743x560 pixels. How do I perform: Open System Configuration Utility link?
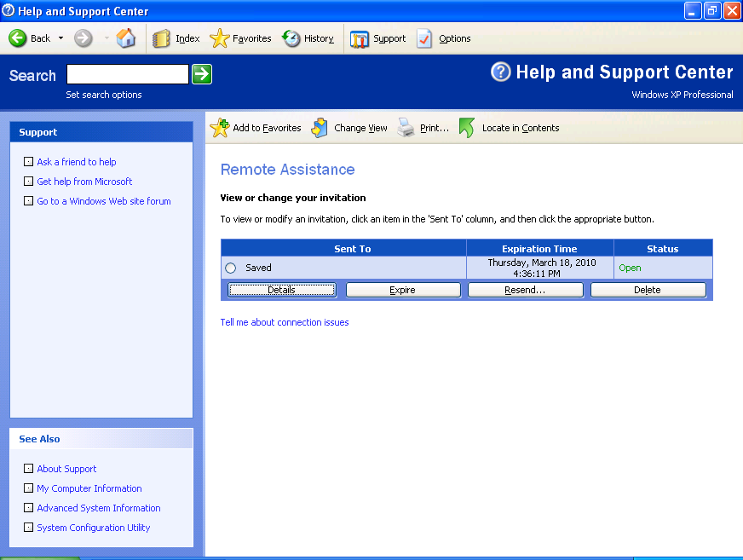tap(94, 528)
